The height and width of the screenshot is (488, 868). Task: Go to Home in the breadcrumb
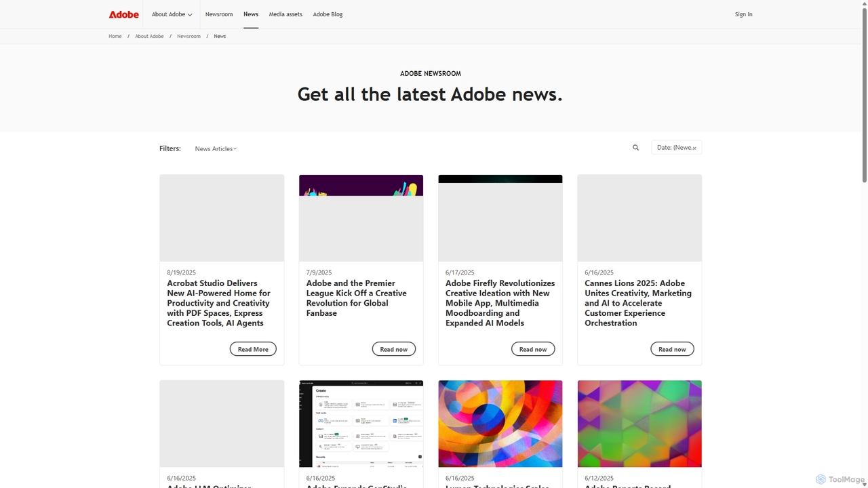[x=115, y=36]
